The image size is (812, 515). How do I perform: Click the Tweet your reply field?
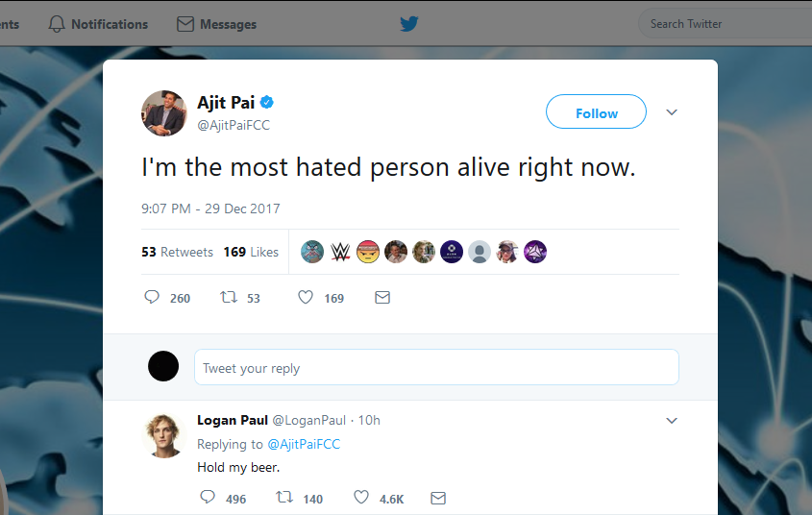point(436,368)
